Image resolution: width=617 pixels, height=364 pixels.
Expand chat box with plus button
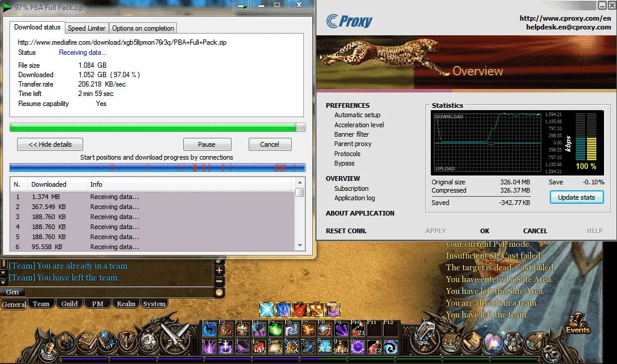pos(219,270)
